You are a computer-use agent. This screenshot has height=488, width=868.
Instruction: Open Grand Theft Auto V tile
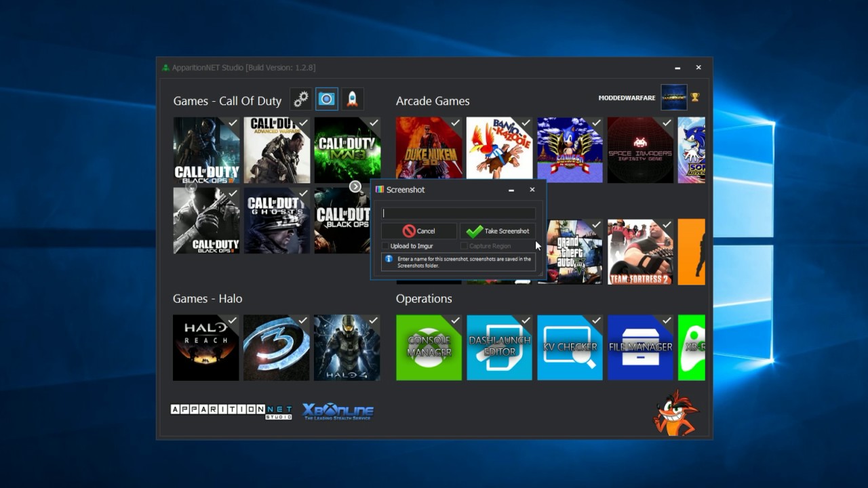coord(575,251)
